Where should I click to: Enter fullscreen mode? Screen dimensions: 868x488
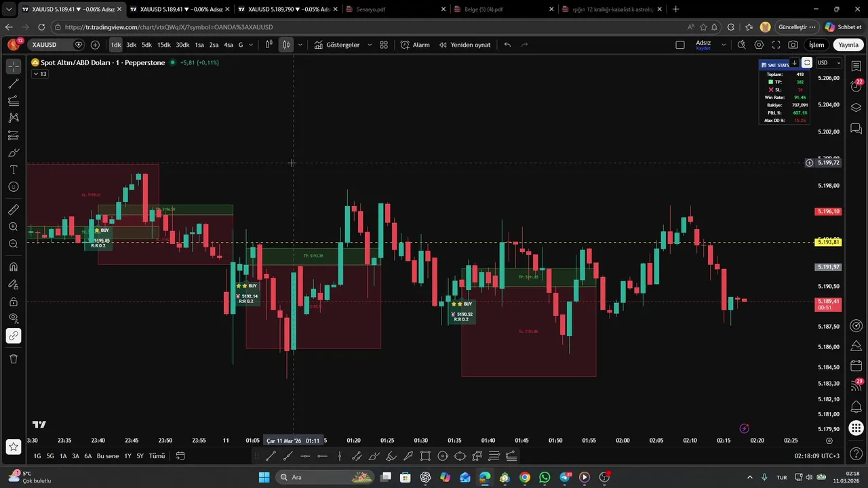click(x=776, y=45)
